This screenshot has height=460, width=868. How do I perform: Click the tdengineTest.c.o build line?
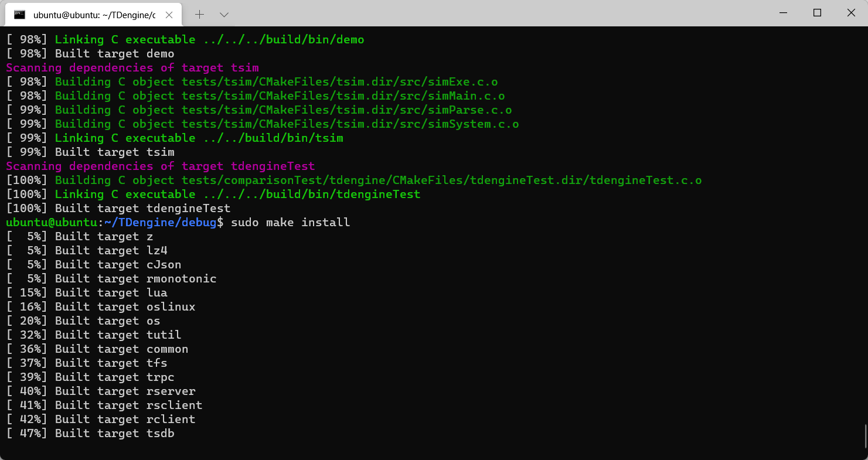point(354,180)
